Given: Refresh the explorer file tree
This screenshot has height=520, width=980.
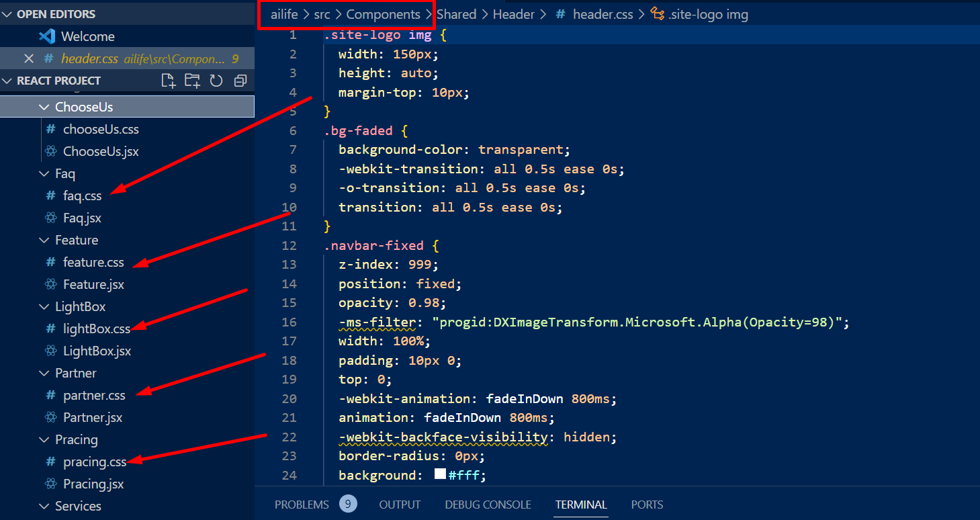Looking at the screenshot, I should 216,81.
